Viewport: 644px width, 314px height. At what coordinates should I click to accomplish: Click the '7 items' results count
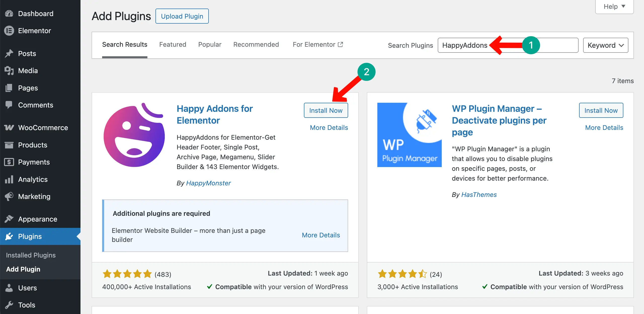pos(623,81)
